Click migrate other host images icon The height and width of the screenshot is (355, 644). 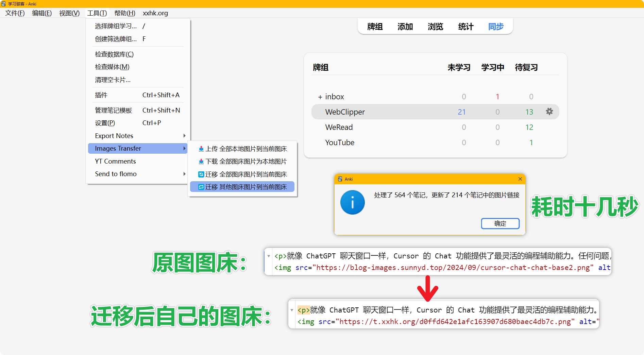pos(201,187)
